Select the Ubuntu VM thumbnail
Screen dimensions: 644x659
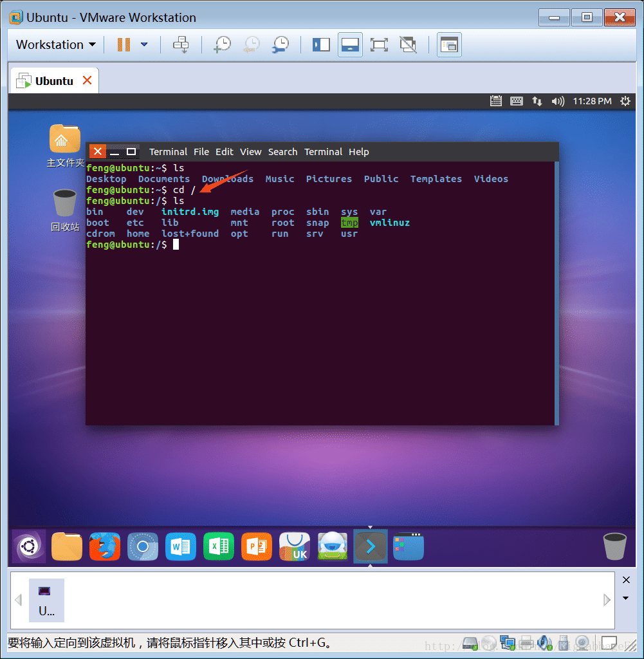(46, 599)
